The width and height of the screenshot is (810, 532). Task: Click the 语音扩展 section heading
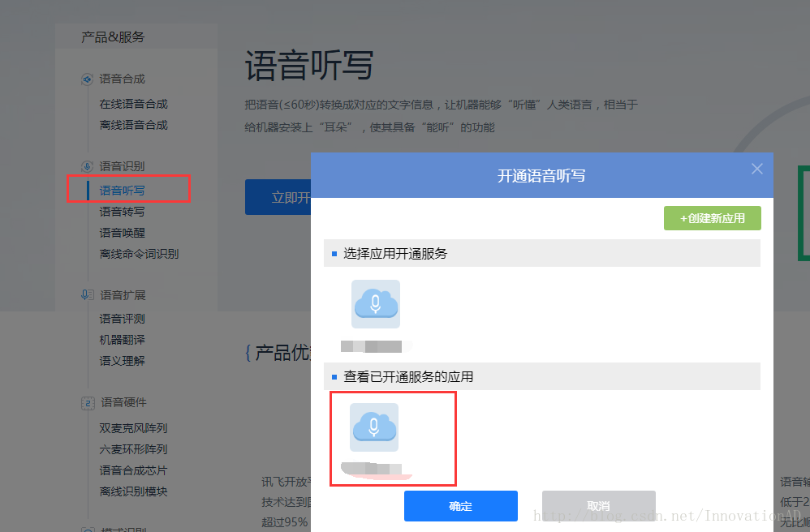pyautogui.click(x=123, y=295)
